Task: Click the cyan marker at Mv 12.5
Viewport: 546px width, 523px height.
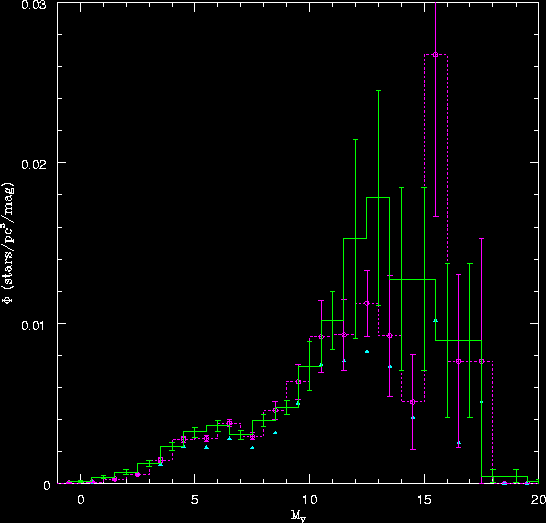Action: pyautogui.click(x=367, y=352)
